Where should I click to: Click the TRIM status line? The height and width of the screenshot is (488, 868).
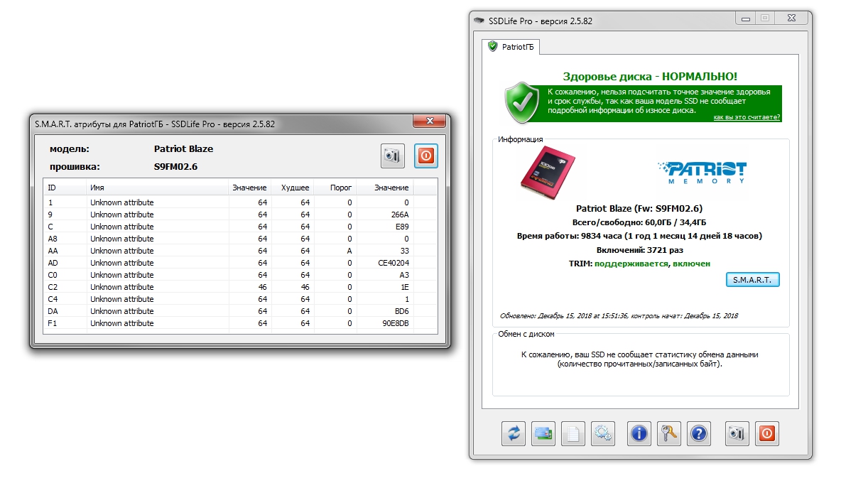(x=640, y=263)
